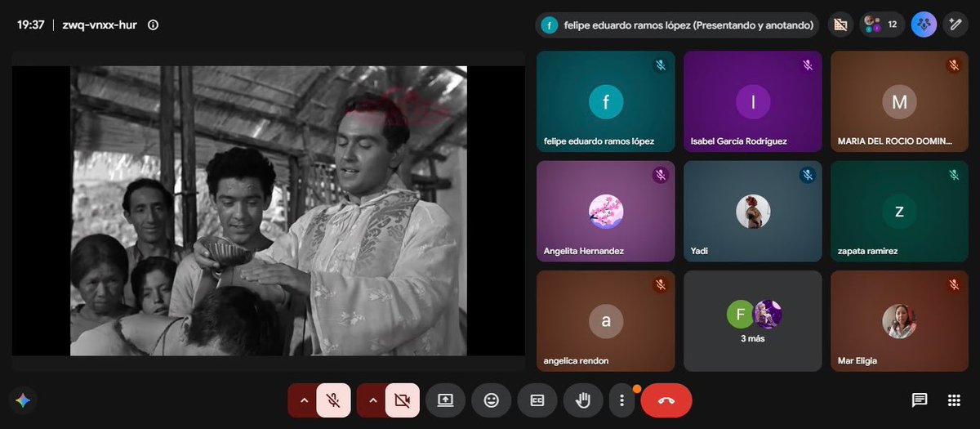
Task: Open the '3 más' participants tile
Action: (x=753, y=321)
